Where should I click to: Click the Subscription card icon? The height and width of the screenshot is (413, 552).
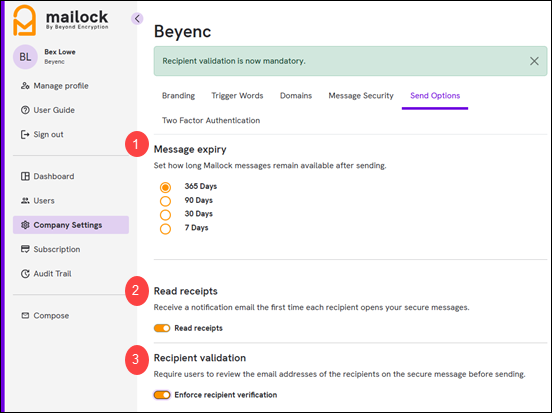[25, 249]
